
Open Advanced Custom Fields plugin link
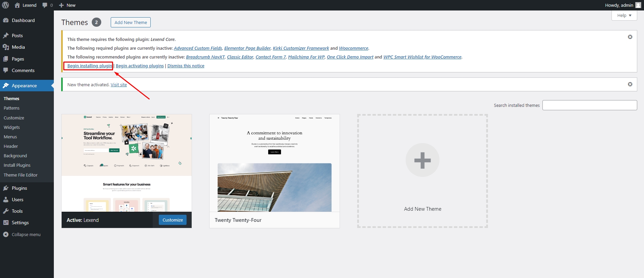coord(198,48)
